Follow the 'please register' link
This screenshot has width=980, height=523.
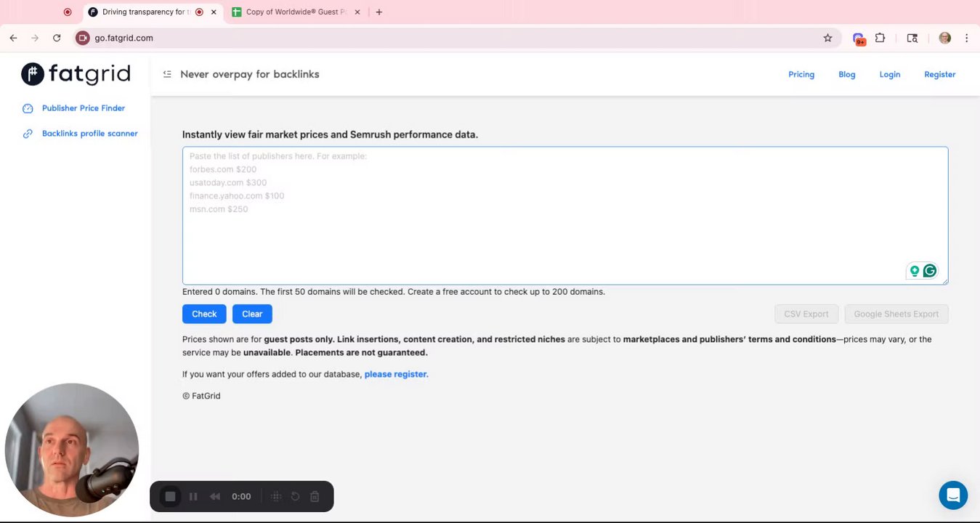coord(395,374)
